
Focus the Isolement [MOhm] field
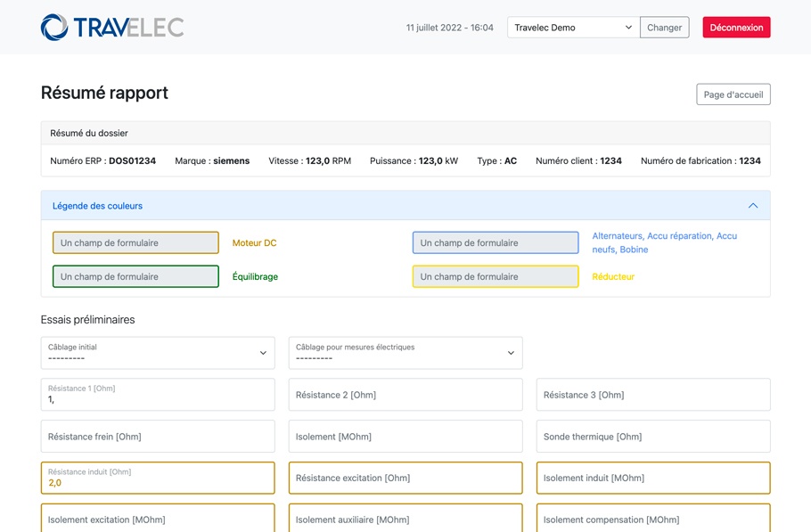click(x=405, y=437)
